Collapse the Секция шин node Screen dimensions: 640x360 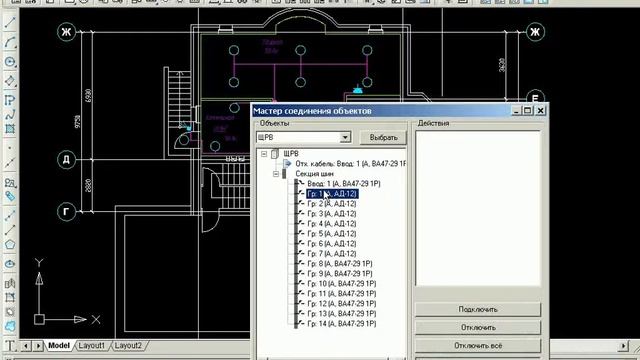click(276, 174)
